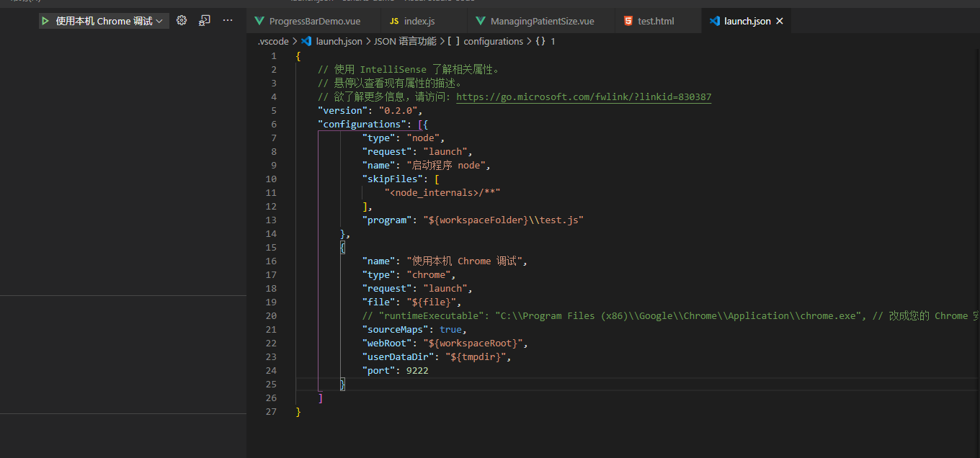
Task: Open the .vscode breadcrumb dropdown
Action: [272, 41]
